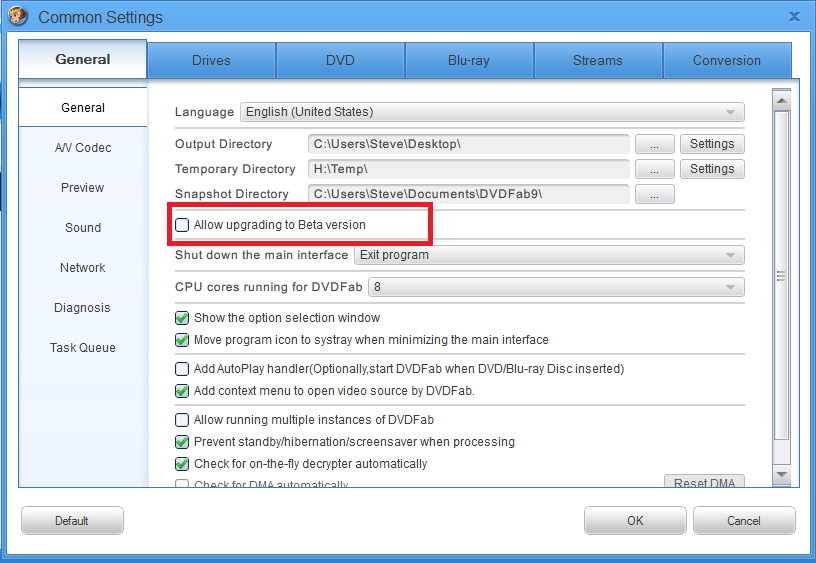Click the Snapshot Directory path field
This screenshot has width=816, height=563.
point(468,194)
